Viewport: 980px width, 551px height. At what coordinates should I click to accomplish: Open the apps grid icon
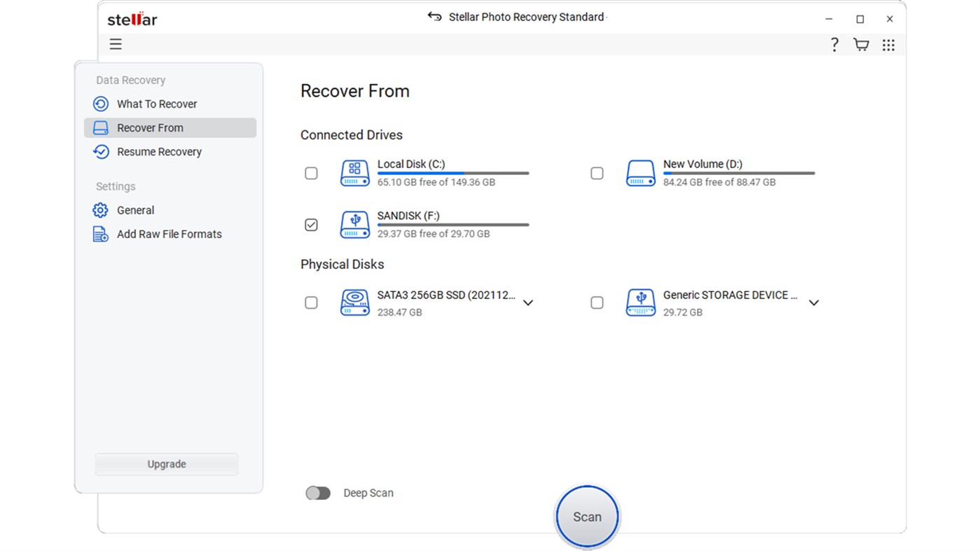(x=888, y=44)
